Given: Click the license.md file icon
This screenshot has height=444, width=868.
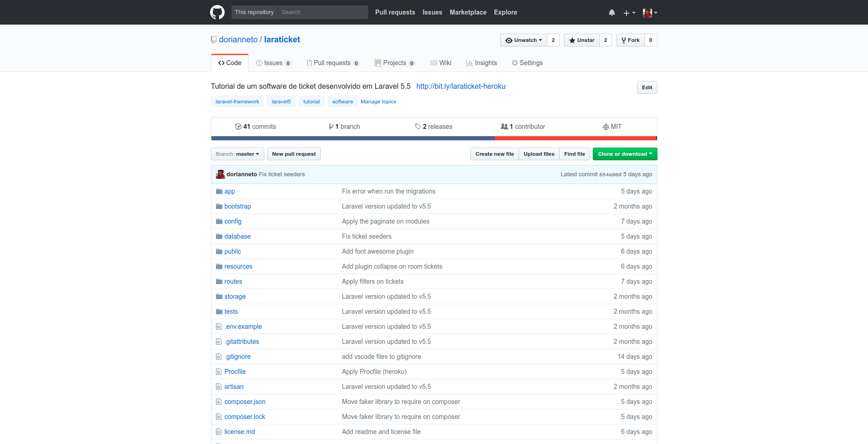Looking at the screenshot, I should (219, 432).
